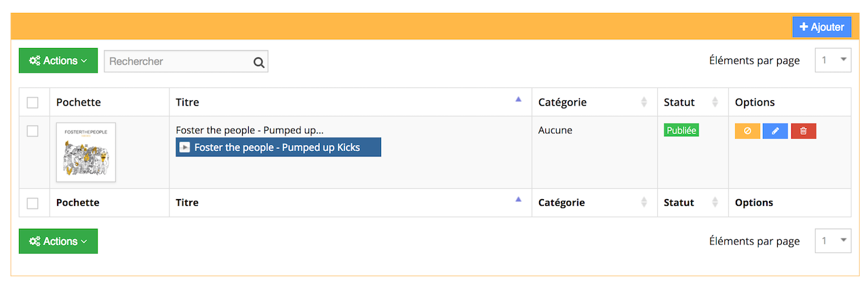The width and height of the screenshot is (868, 283).
Task: Click the search magnifier icon
Action: (x=258, y=62)
